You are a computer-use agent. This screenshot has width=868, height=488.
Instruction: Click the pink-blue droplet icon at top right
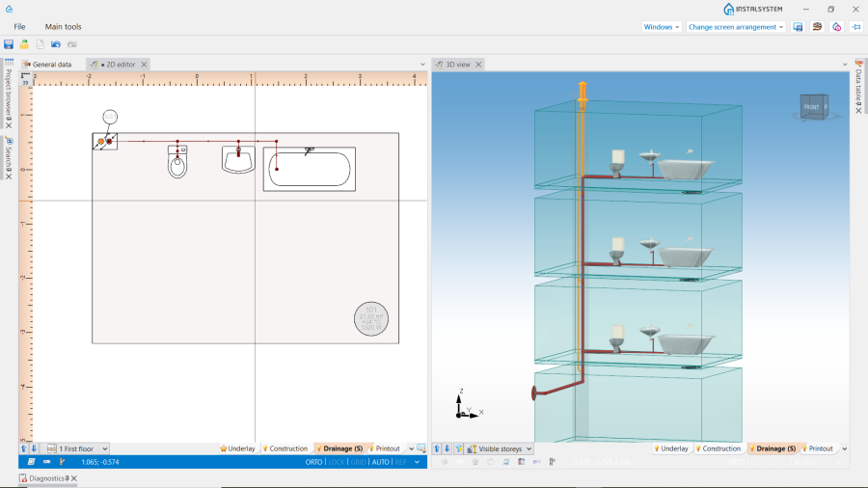coord(836,27)
